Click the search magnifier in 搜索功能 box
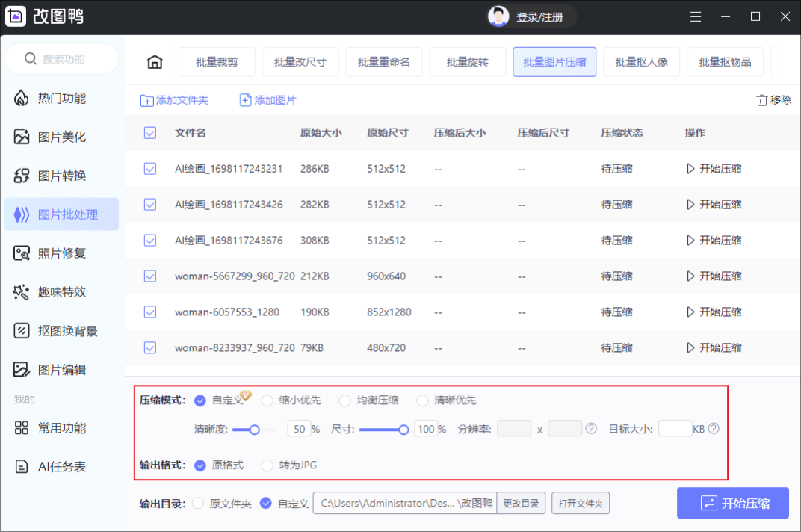The height and width of the screenshot is (532, 801). [31, 58]
